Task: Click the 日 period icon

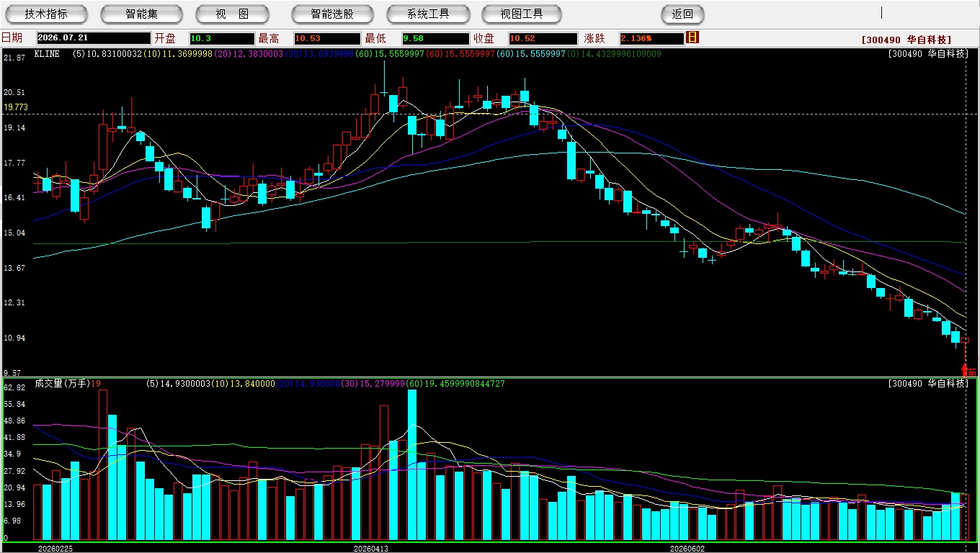Action: tap(692, 37)
